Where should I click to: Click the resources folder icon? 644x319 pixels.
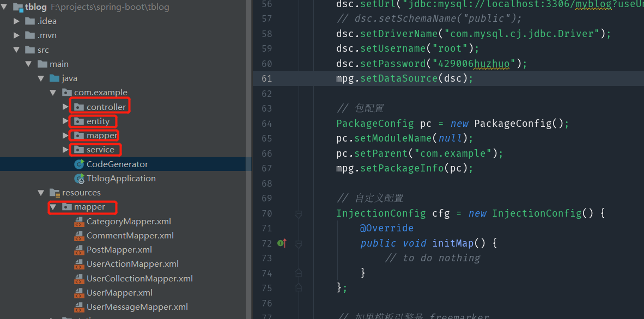[x=54, y=193]
